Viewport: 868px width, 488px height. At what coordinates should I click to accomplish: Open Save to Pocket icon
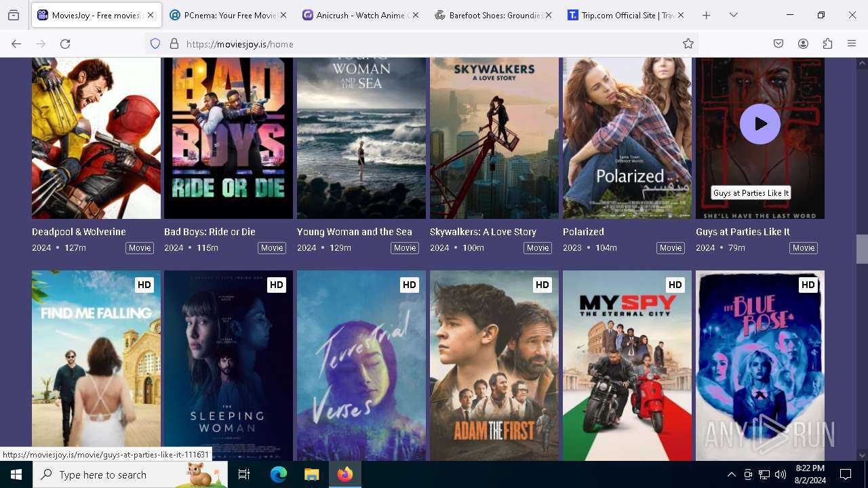click(778, 43)
